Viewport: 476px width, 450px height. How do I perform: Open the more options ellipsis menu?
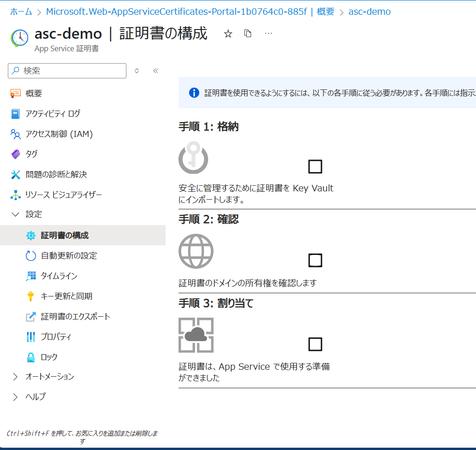click(268, 33)
